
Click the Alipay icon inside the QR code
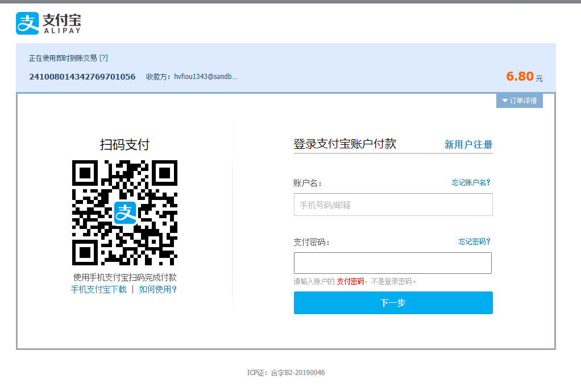[125, 213]
